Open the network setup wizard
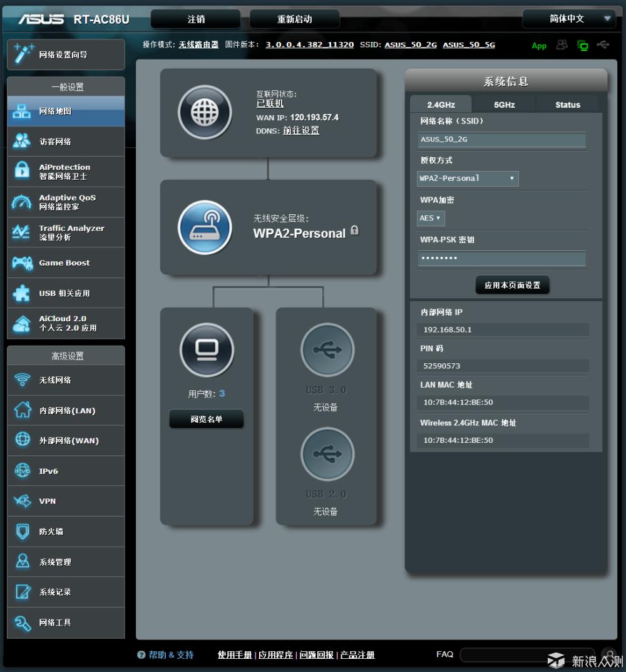 (x=66, y=55)
